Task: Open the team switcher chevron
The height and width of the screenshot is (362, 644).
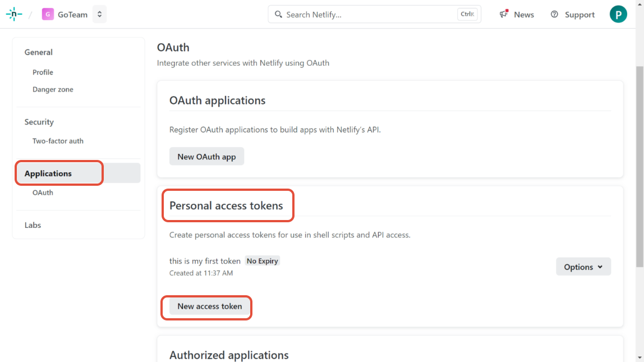Action: tap(99, 15)
